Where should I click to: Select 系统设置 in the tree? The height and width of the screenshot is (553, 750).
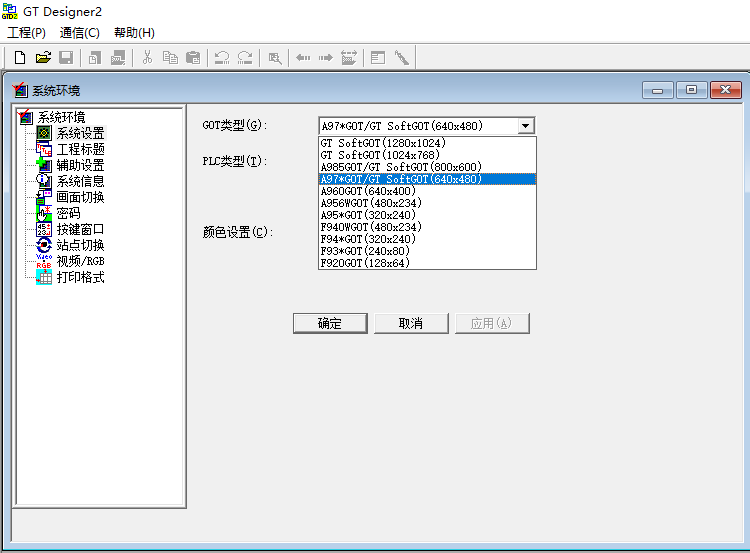(x=80, y=133)
